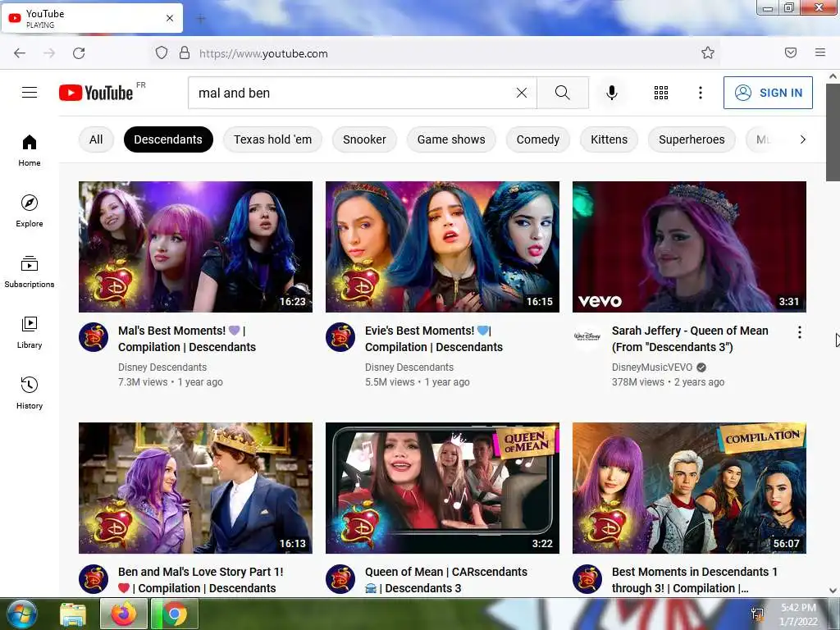This screenshot has width=840, height=630.
Task: Open Mal's Best Moments video title
Action: [x=187, y=339]
